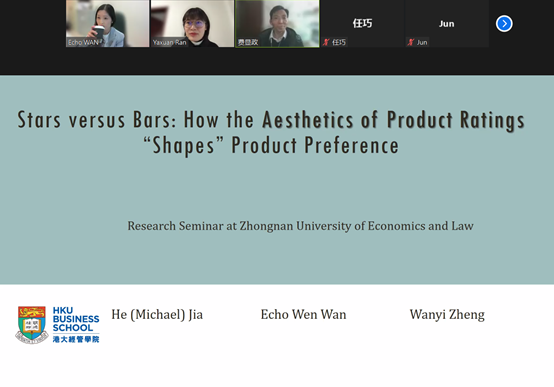Click the Yaxuan Ran name label
554x387 pixels.
pos(169,42)
